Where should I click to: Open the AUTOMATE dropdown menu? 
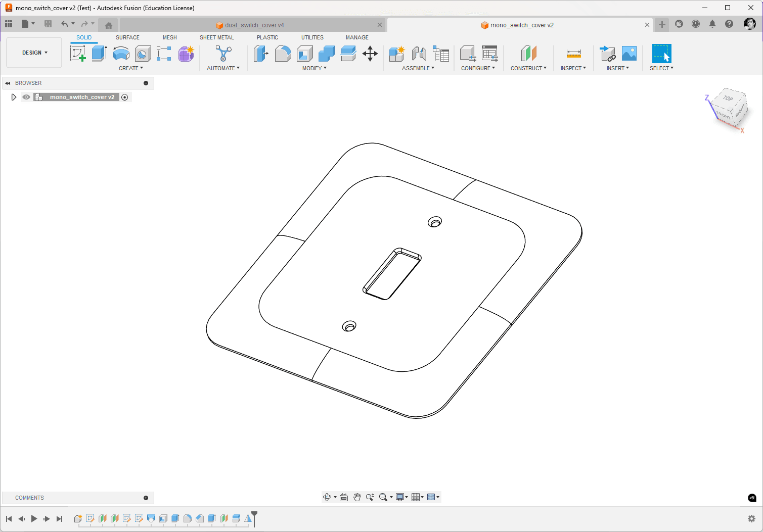(x=223, y=68)
